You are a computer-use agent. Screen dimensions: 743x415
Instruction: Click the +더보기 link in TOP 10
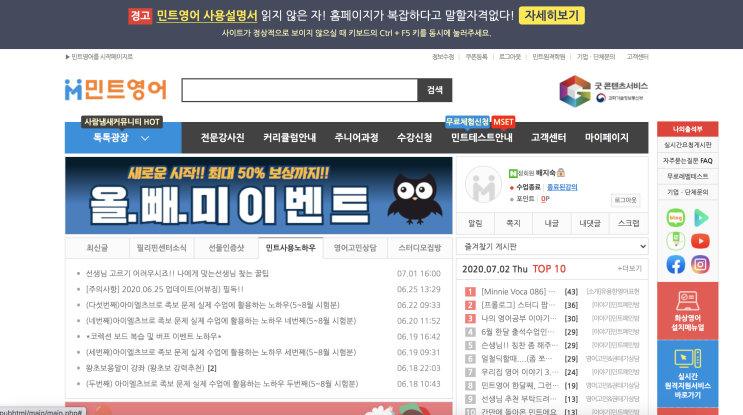629,269
